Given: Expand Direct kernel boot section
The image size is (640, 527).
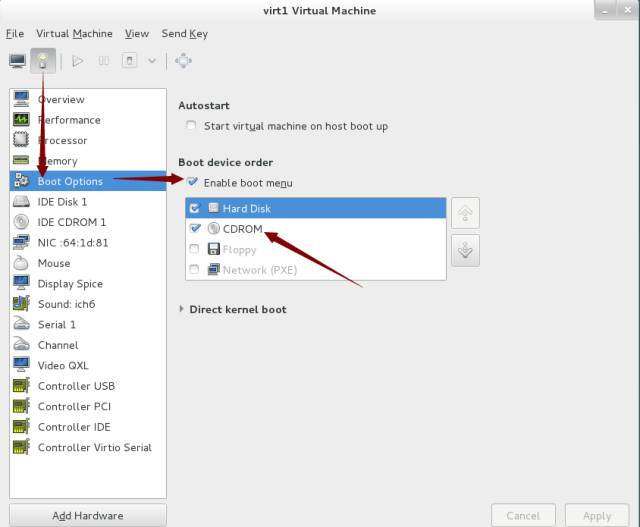Looking at the screenshot, I should coord(181,309).
